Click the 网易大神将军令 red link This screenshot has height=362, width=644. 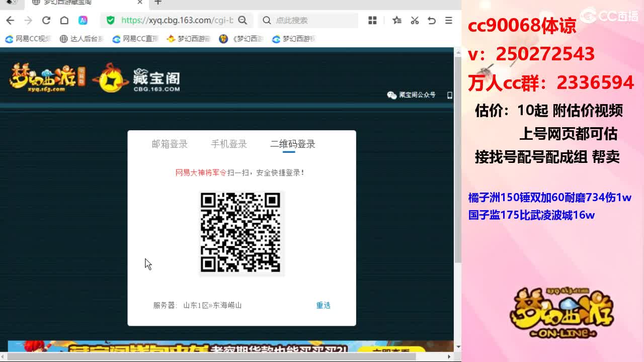tap(201, 172)
